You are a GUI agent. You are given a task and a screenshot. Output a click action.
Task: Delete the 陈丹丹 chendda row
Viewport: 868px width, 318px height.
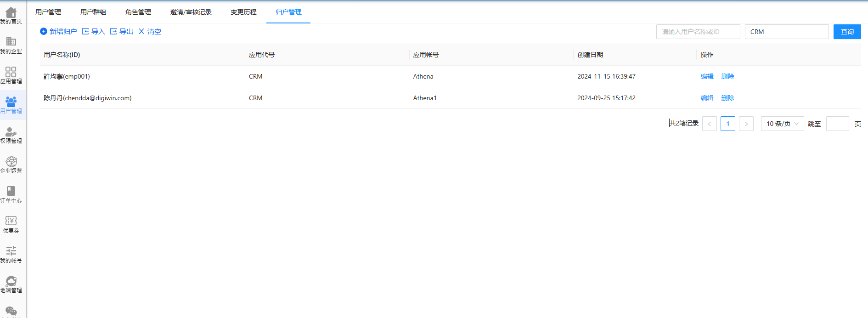(x=727, y=98)
